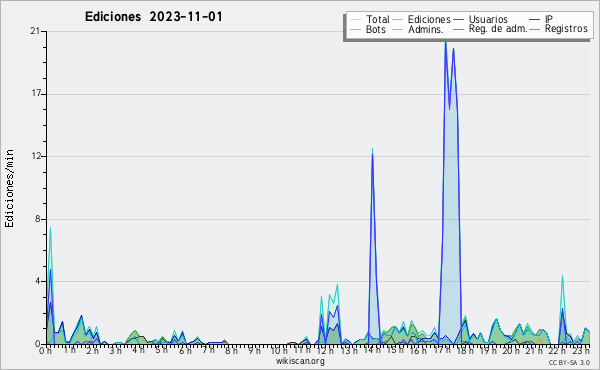The width and height of the screenshot is (600, 370).
Task: Click the wikiscan.org caption
Action: coord(300,361)
